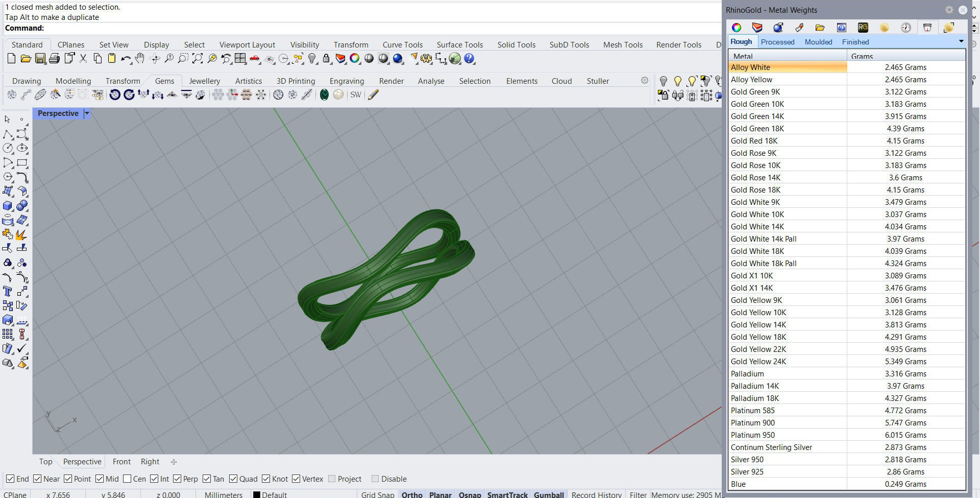Select the Gold Yellow 18K row
The height and width of the screenshot is (498, 980).
pyautogui.click(x=847, y=337)
